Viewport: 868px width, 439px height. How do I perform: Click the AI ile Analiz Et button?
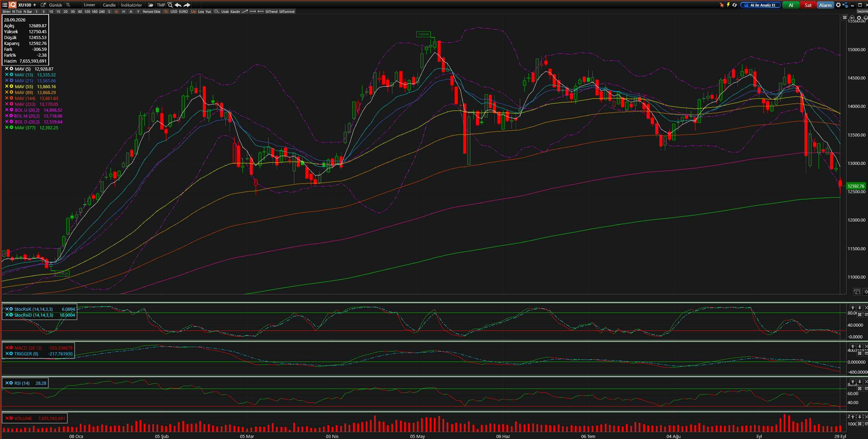(761, 5)
